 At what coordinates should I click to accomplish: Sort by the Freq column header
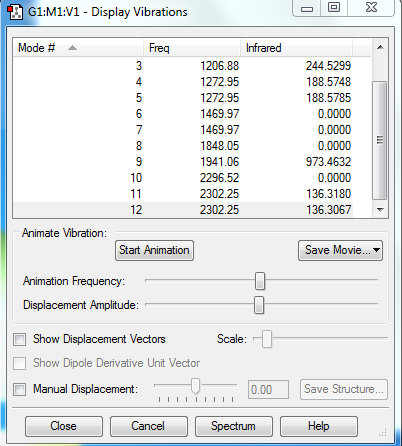click(192, 48)
